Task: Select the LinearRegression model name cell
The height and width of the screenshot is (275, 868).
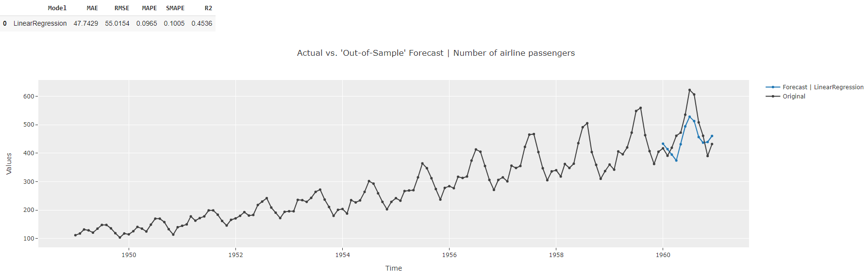Action: point(40,23)
